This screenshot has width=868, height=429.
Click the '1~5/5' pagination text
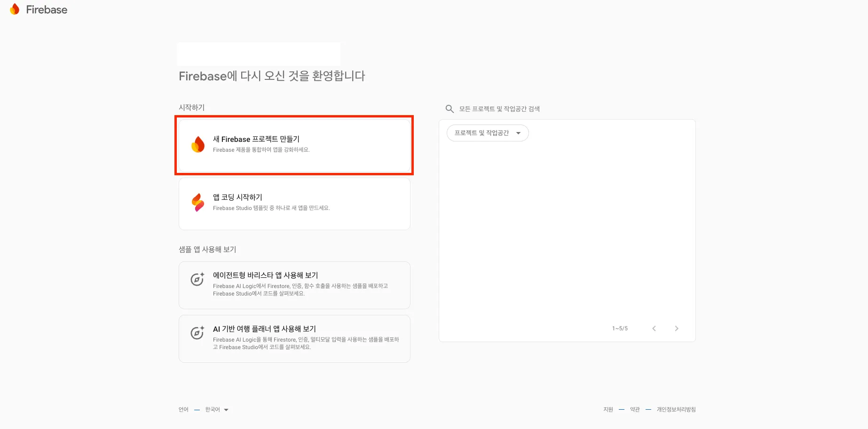(x=620, y=328)
